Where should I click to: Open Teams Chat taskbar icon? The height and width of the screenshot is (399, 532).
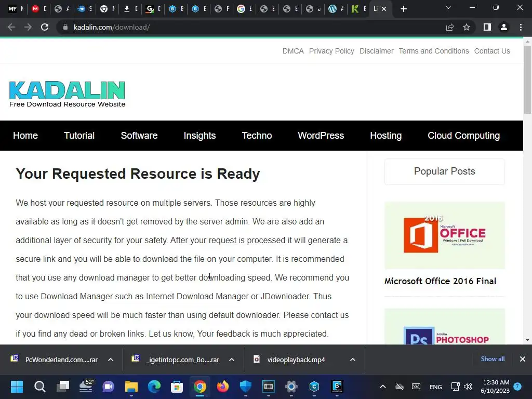pyautogui.click(x=108, y=387)
